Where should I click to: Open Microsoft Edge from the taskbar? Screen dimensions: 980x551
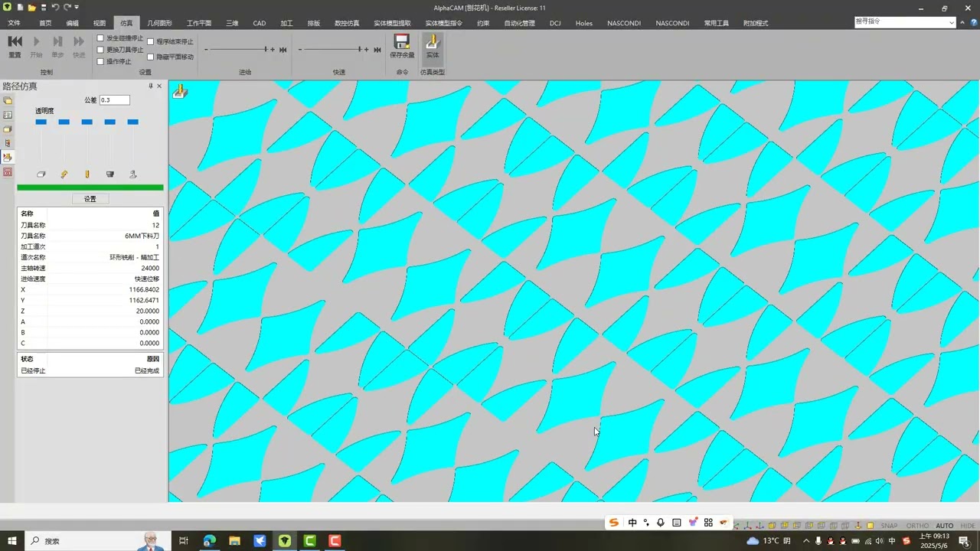209,541
